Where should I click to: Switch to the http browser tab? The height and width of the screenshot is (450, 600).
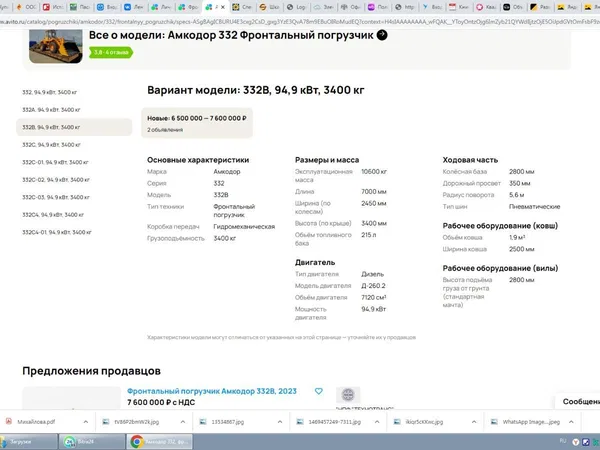click(404, 7)
